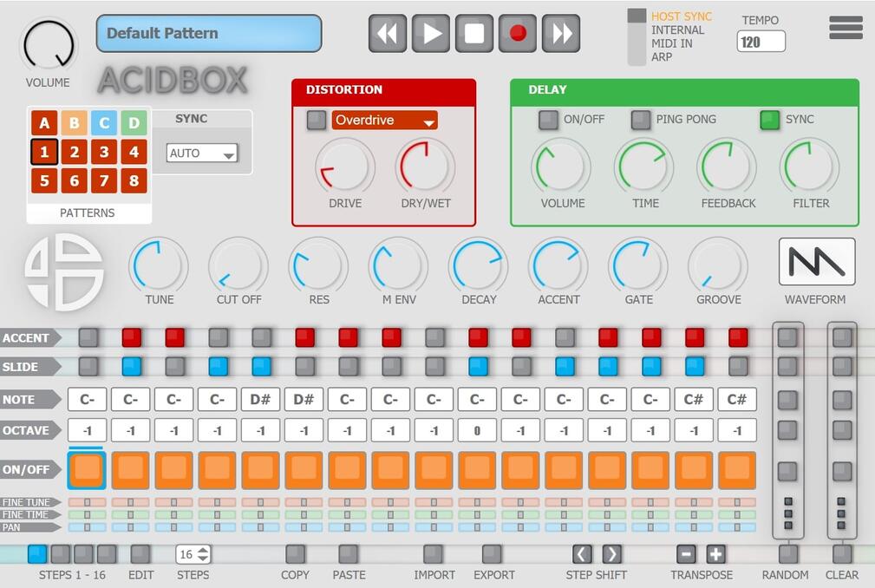Switch to pattern bank B

pos(75,122)
